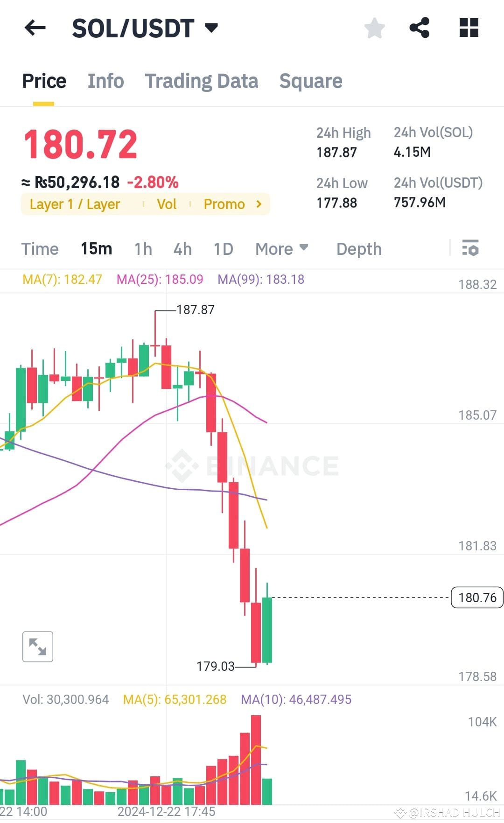Image resolution: width=504 pixels, height=823 pixels.
Task: Expand chart to fullscreen
Action: click(x=37, y=646)
